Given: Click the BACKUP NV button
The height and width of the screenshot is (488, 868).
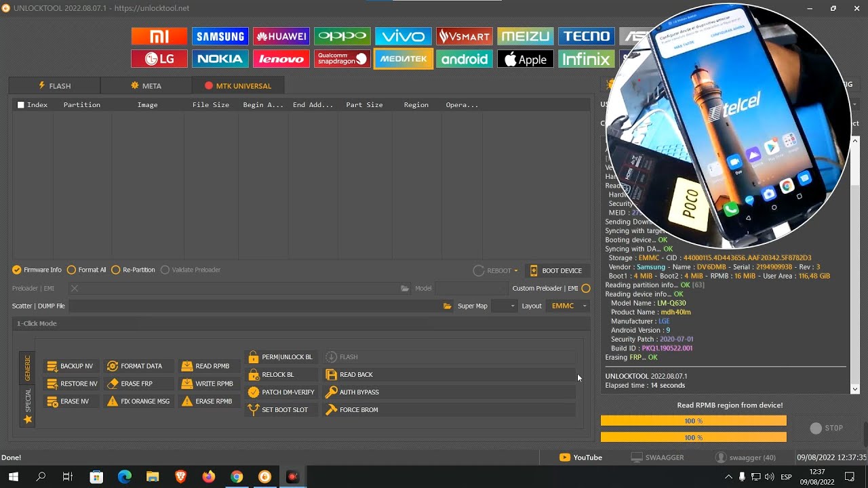Looking at the screenshot, I should [70, 366].
